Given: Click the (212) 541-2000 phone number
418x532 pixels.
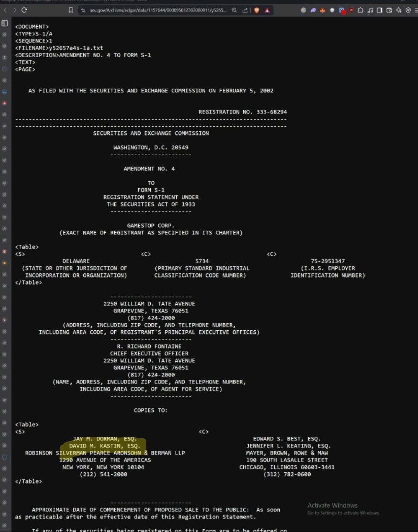Looking at the screenshot, I should click(103, 474).
